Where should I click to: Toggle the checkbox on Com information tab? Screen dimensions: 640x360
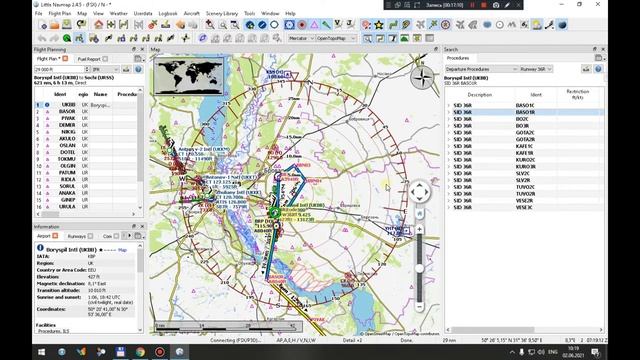[116, 236]
